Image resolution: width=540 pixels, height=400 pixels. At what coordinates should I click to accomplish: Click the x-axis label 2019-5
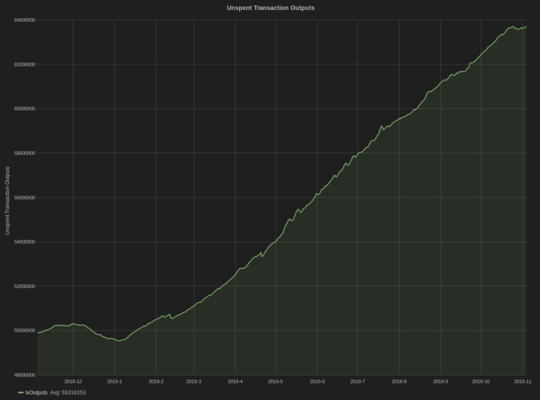275,381
